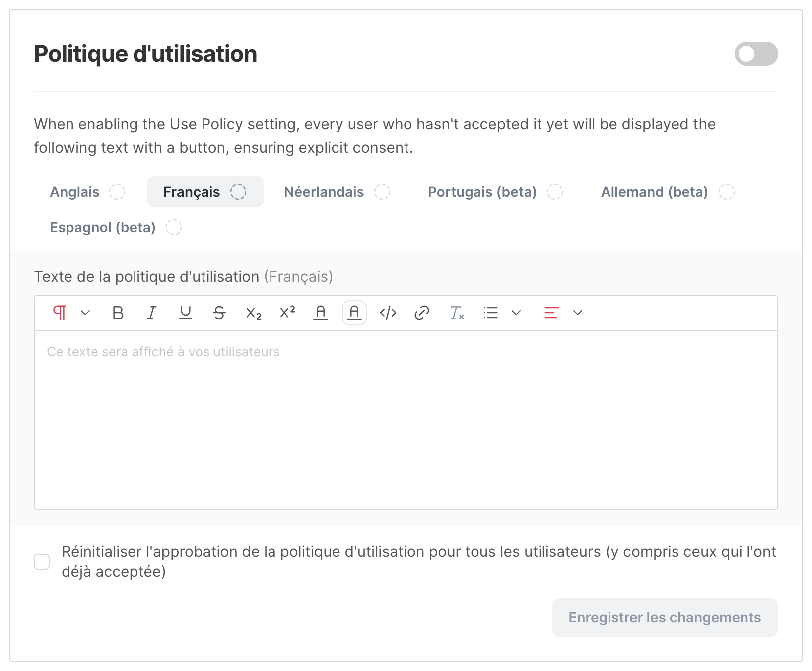Apply subscript formatting

[x=254, y=313]
